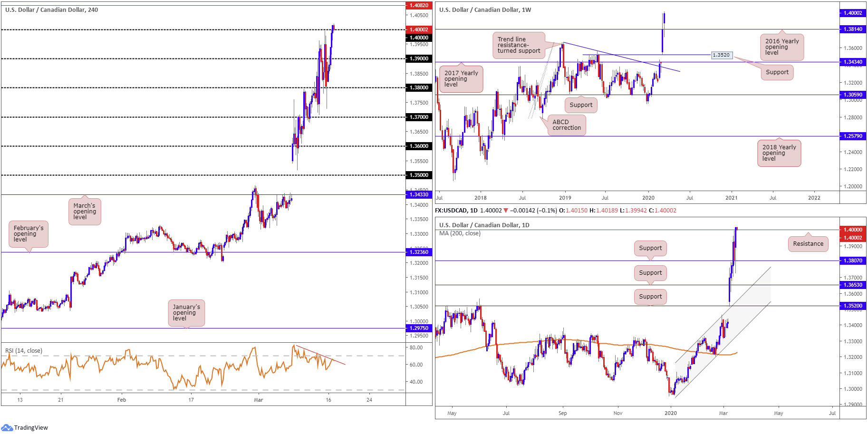
Task: Click RSI 80.00 scale value
Action: tap(416, 347)
